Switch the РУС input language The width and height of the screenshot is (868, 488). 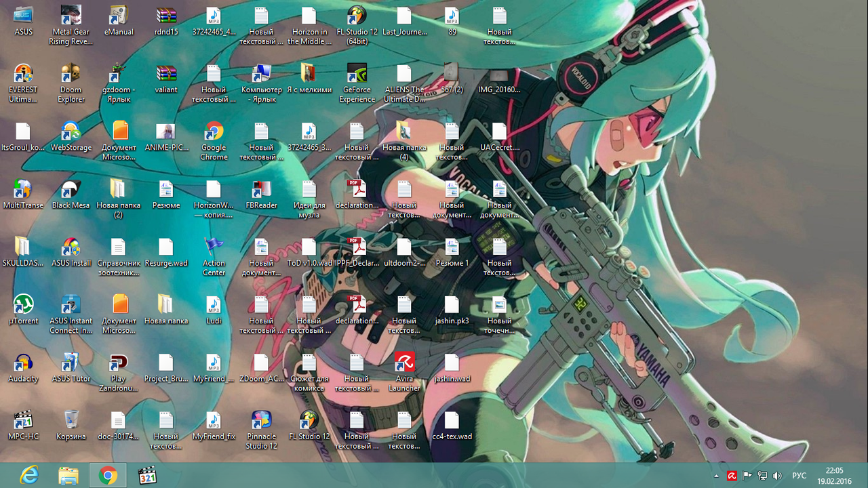(x=800, y=476)
